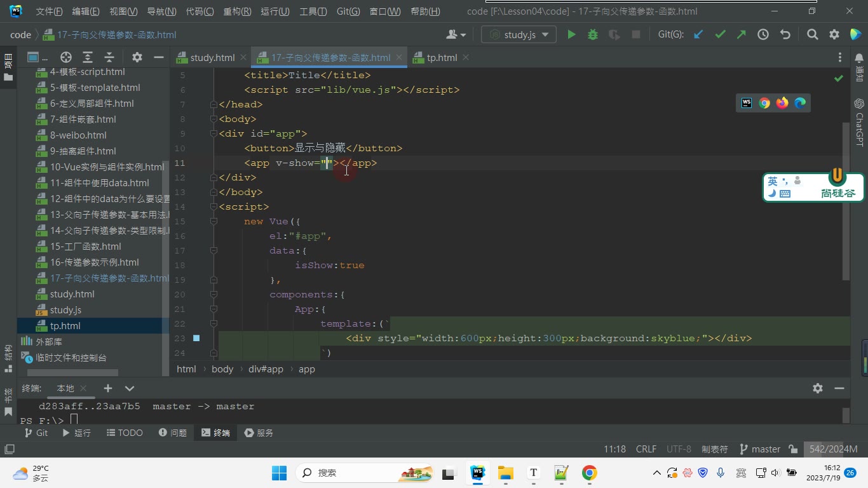Open the 重构(R) menu
Viewport: 868px width, 488px height.
click(237, 11)
